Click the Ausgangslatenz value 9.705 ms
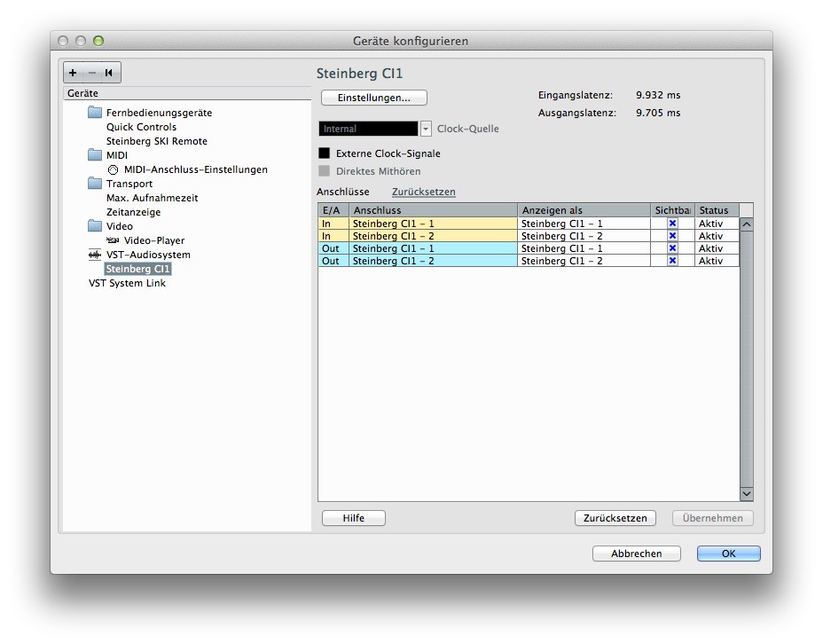Image resolution: width=823 pixels, height=644 pixels. click(658, 113)
